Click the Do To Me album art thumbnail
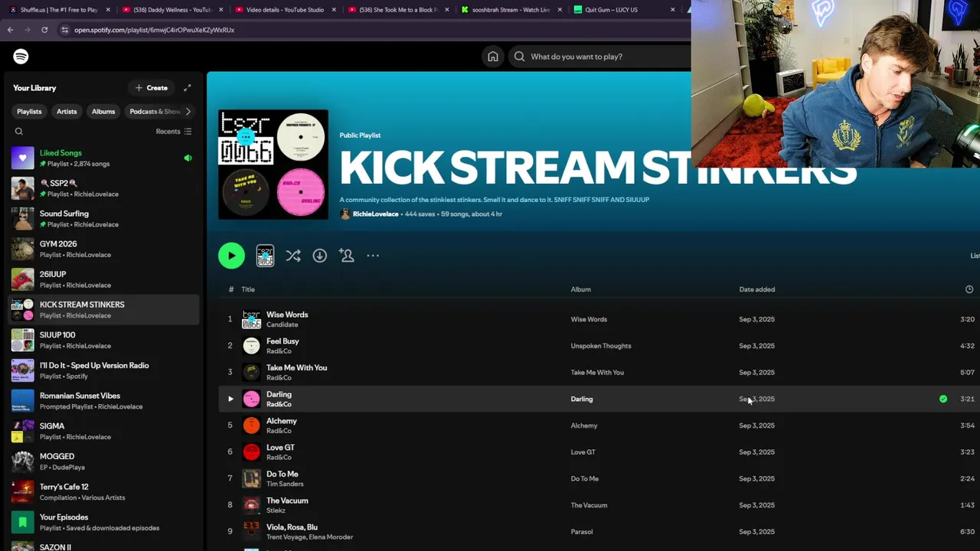The height and width of the screenshot is (551, 980). [x=251, y=478]
